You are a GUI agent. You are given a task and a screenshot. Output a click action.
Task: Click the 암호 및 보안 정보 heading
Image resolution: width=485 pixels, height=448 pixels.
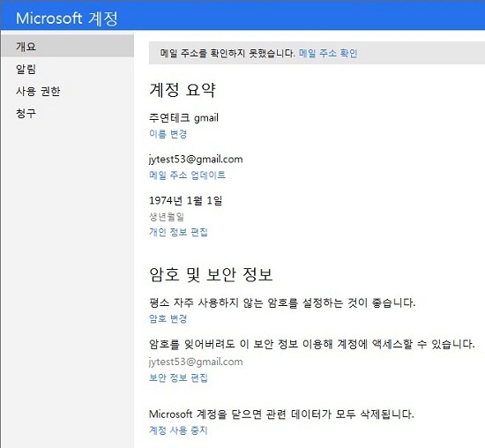[211, 274]
